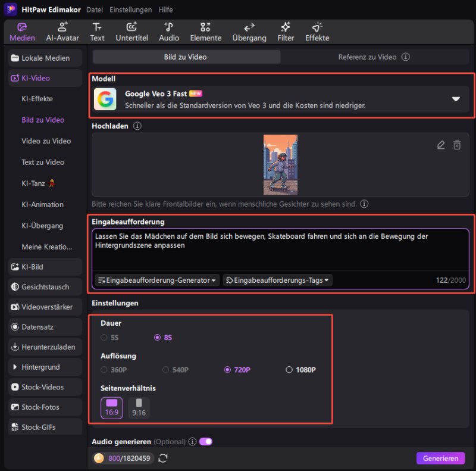Open the Elemente panel

pos(205,32)
